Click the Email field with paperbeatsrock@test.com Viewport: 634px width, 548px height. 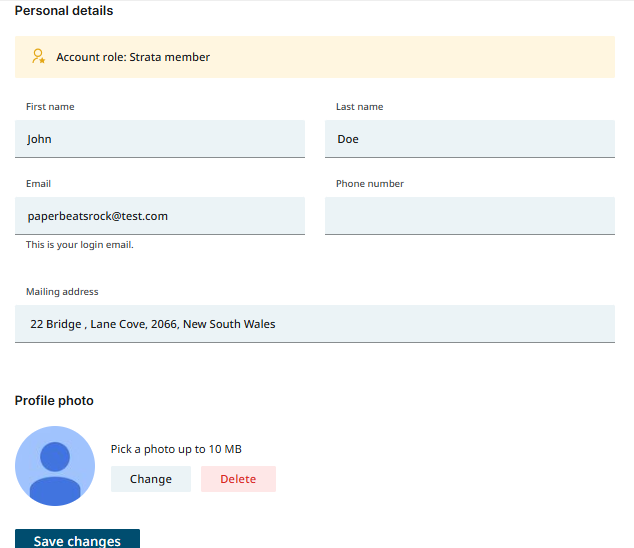[x=160, y=216]
